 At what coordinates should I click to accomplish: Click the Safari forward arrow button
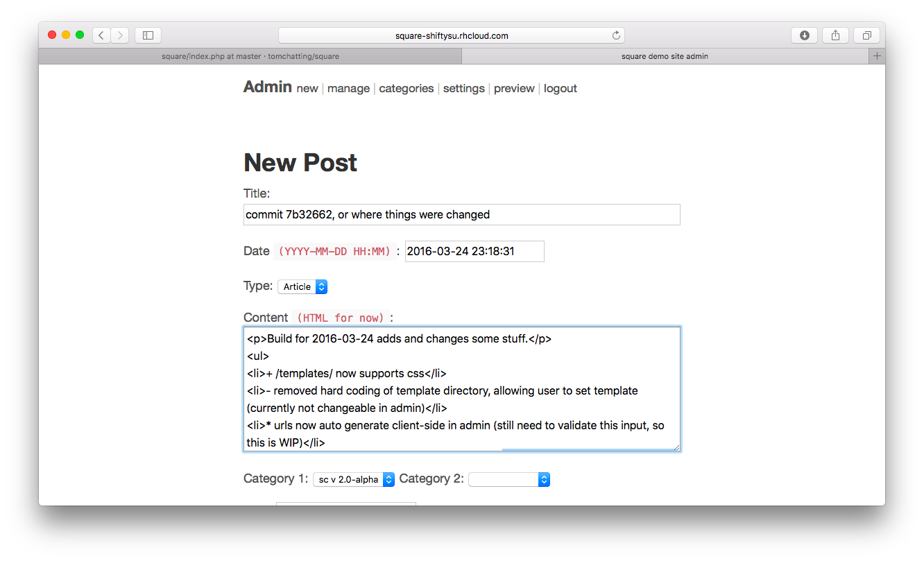tap(120, 35)
